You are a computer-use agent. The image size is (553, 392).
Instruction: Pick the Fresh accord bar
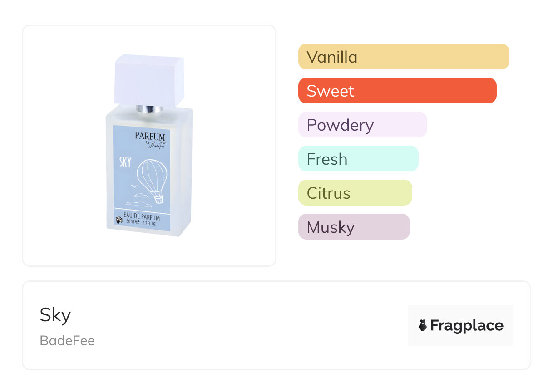pyautogui.click(x=358, y=159)
